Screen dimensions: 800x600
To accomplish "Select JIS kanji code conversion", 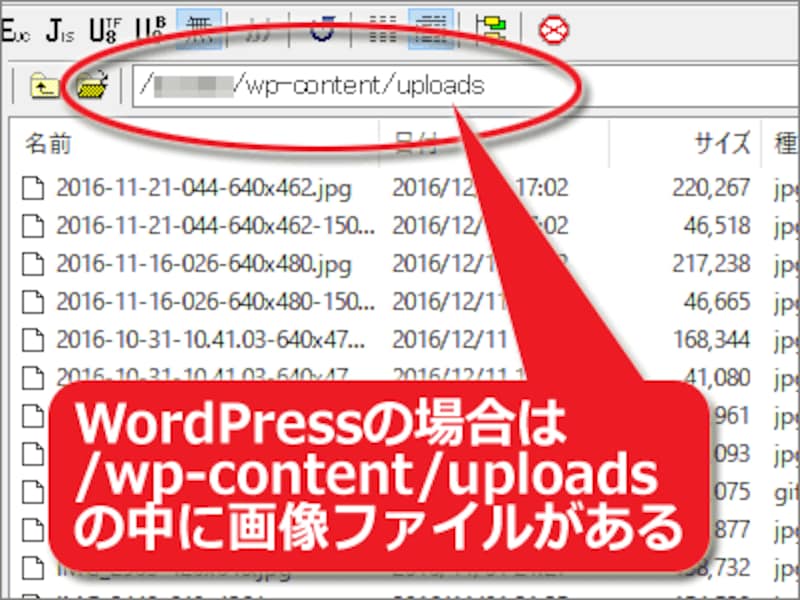I will pos(60,31).
